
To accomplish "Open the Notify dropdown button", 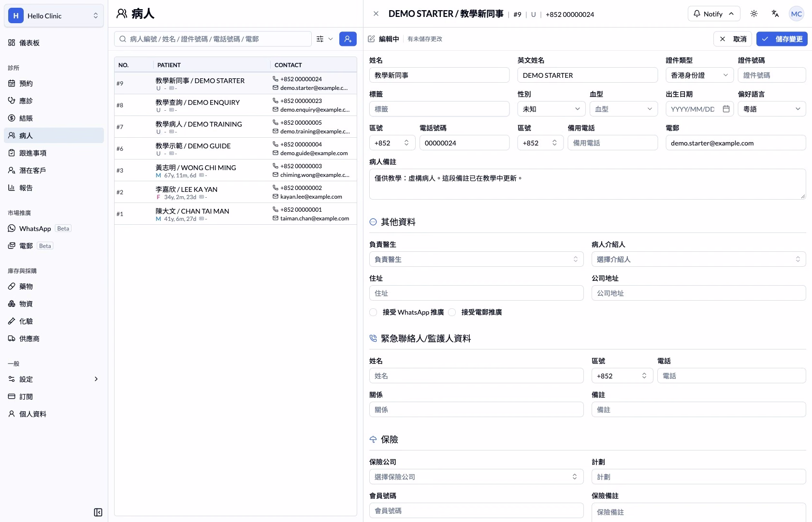I will [x=714, y=14].
